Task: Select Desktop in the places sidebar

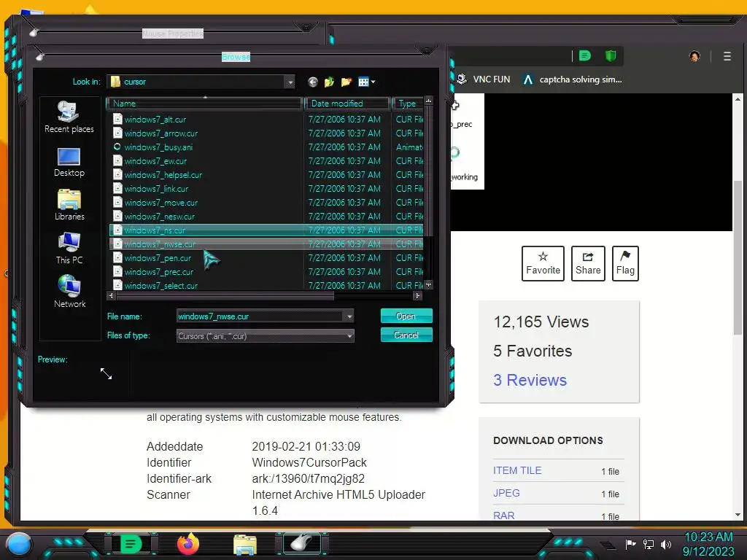Action: pyautogui.click(x=69, y=163)
